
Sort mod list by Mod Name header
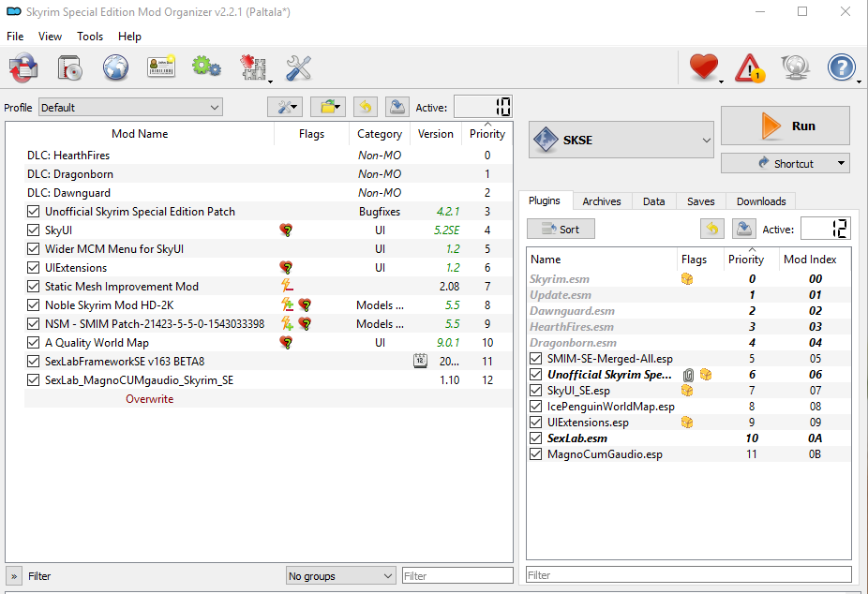[x=140, y=134]
